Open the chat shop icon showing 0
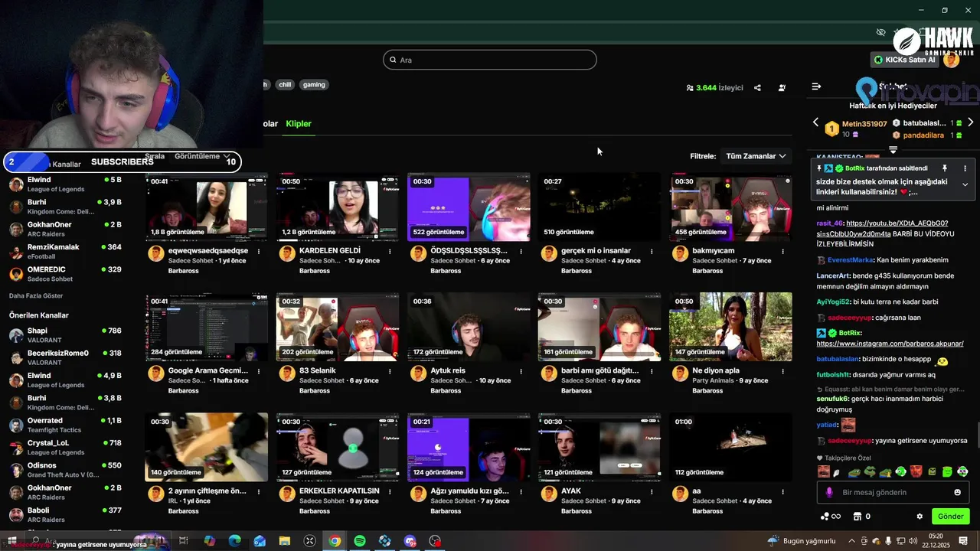 [861, 517]
